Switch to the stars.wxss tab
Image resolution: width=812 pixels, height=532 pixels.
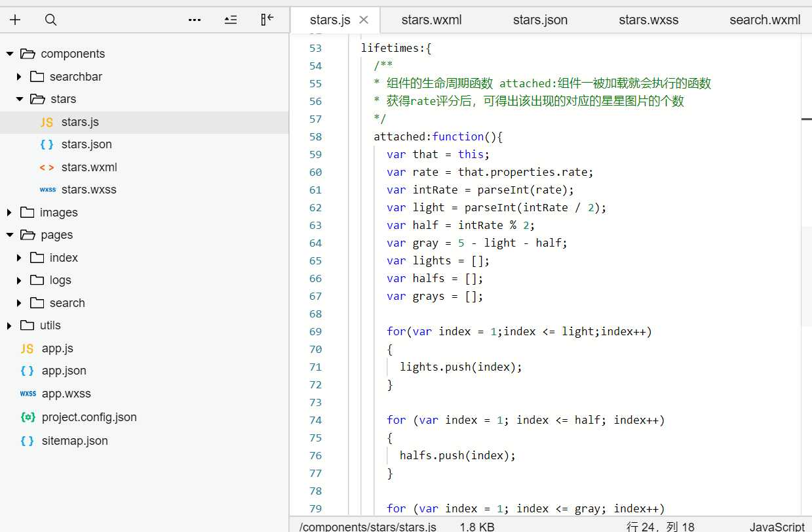(649, 20)
